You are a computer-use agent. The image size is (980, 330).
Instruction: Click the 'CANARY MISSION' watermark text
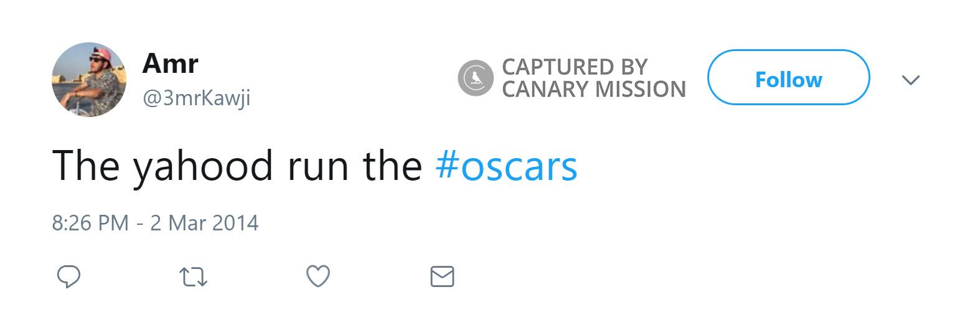(x=593, y=90)
